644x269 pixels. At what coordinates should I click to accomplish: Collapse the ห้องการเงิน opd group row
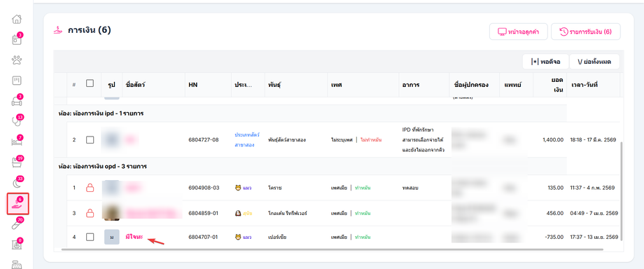coord(310,167)
